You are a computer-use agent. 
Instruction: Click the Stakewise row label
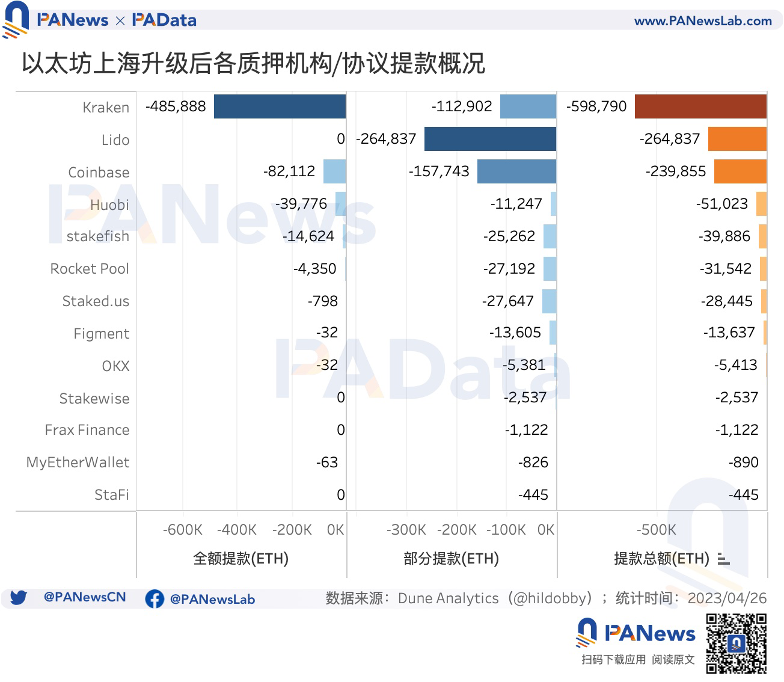click(94, 399)
